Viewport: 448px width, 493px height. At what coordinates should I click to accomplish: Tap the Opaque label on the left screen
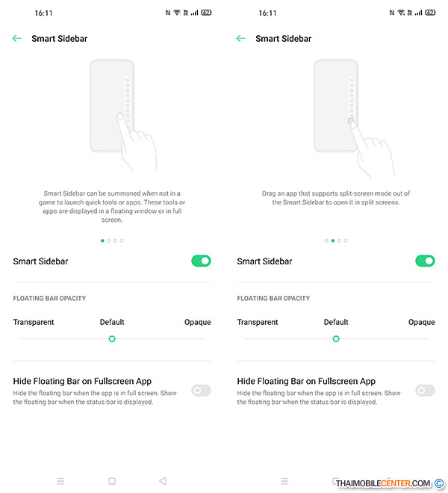197,322
